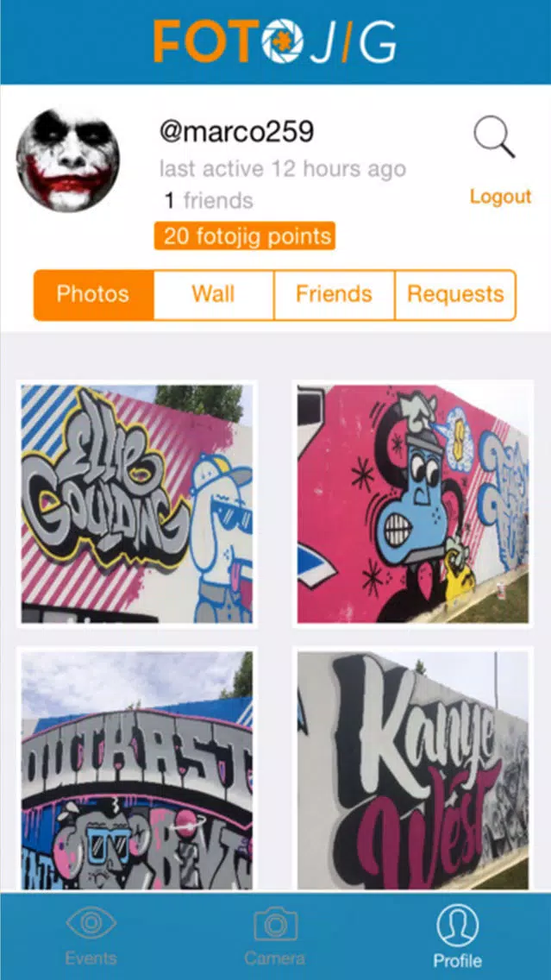Open the Ellie Goulding graffiti photo
This screenshot has height=980, width=551.
(137, 504)
